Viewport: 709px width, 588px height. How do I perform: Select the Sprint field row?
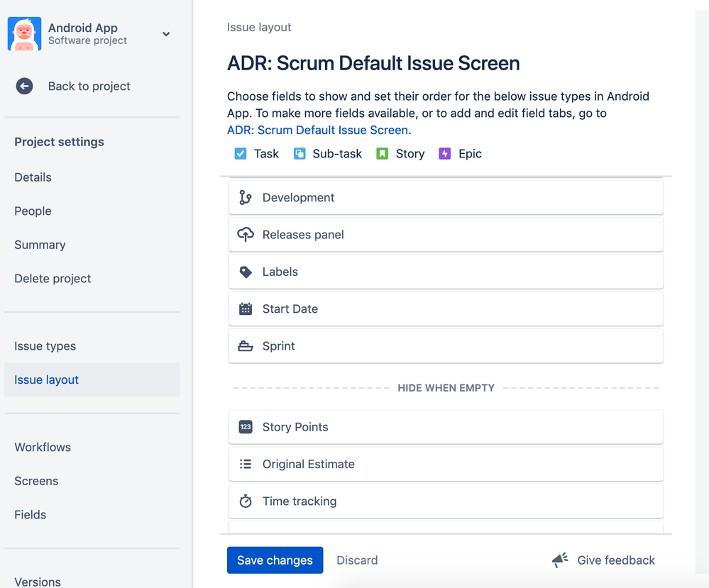coord(446,345)
